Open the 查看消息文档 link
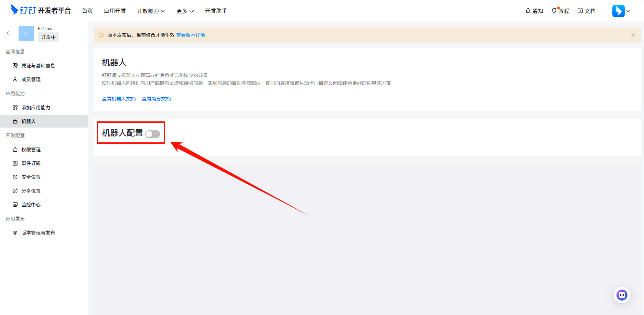Image resolution: width=644 pixels, height=315 pixels. click(156, 99)
